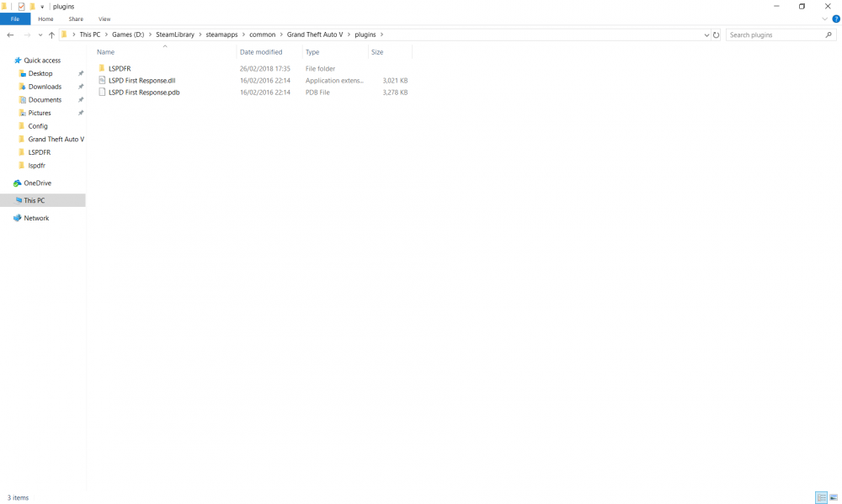Open Config folder in the navigation pane
Viewport: 842px width, 504px height.
tap(38, 126)
